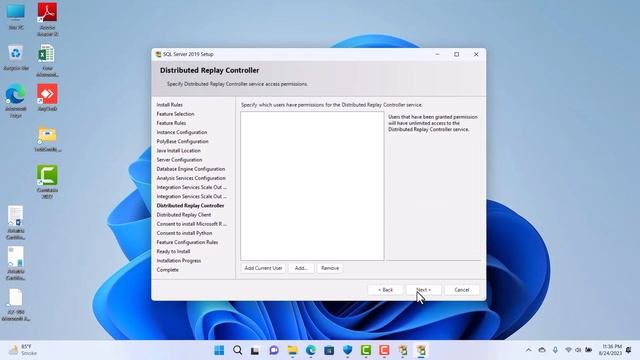640x360 pixels.
Task: Open Wi-Fi network tray icon
Action: 568,350
